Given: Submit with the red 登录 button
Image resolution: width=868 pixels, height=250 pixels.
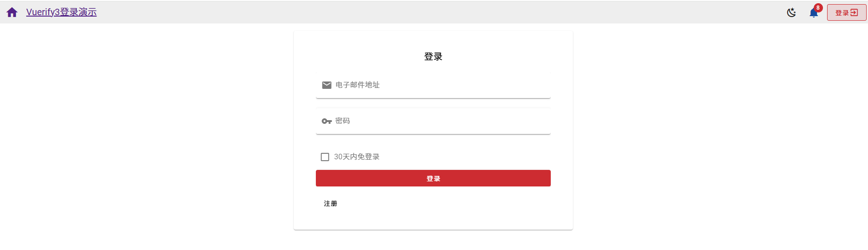Looking at the screenshot, I should 433,178.
